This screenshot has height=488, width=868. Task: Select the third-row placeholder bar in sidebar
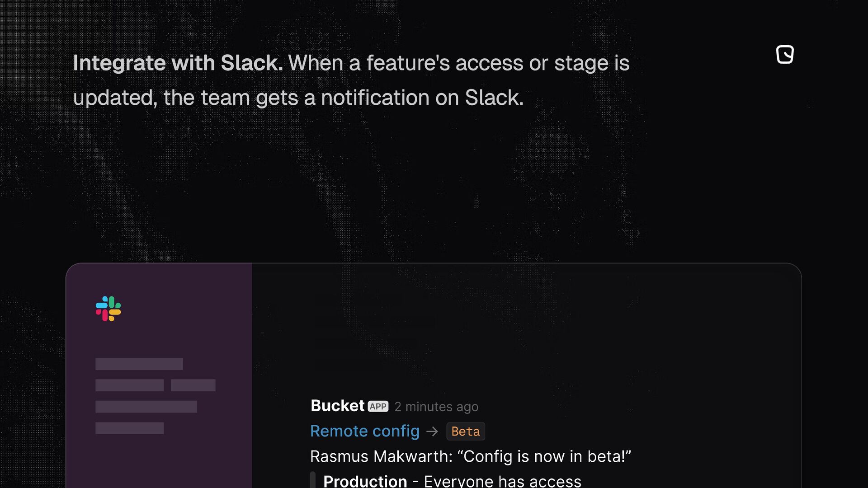[146, 407]
